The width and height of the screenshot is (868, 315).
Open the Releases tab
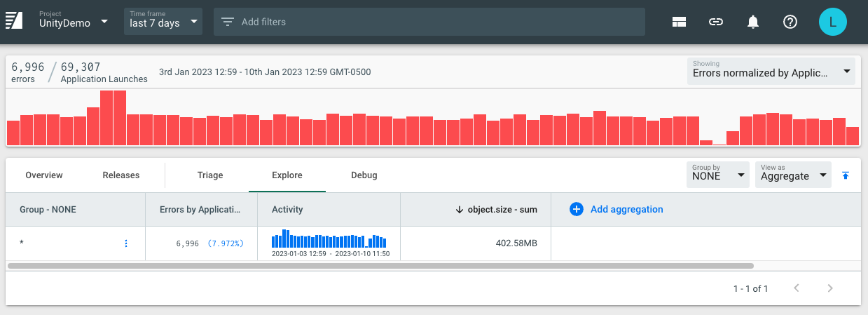120,175
